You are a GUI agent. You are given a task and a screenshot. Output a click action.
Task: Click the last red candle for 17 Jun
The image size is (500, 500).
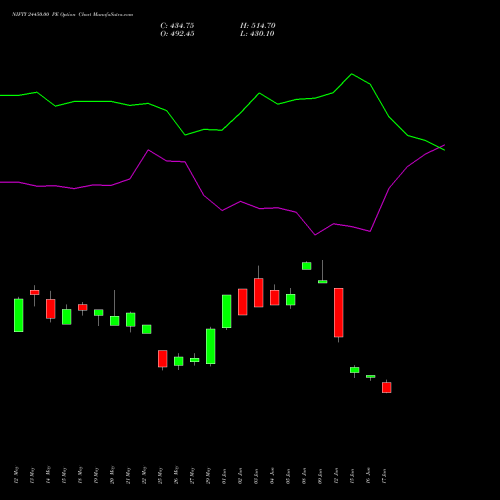point(387,388)
